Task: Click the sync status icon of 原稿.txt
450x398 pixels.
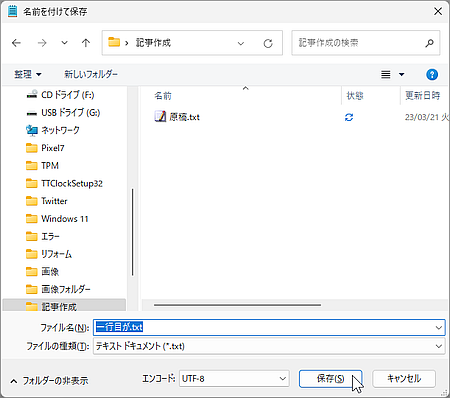Action: pos(349,117)
